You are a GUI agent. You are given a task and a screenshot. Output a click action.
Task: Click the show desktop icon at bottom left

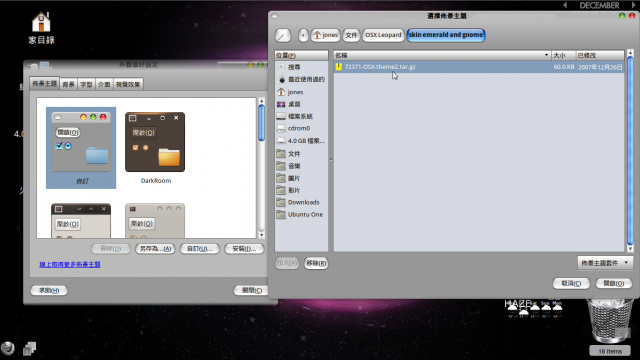[x=29, y=349]
